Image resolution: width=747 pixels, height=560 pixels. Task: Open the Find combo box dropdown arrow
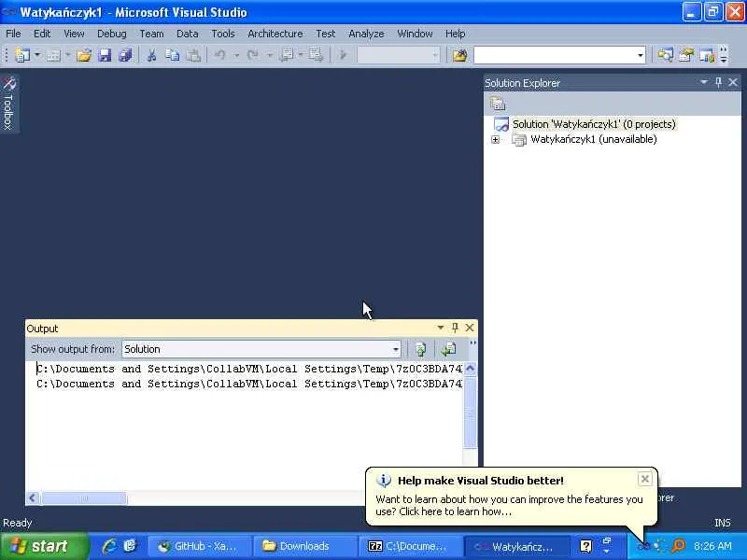(641, 56)
